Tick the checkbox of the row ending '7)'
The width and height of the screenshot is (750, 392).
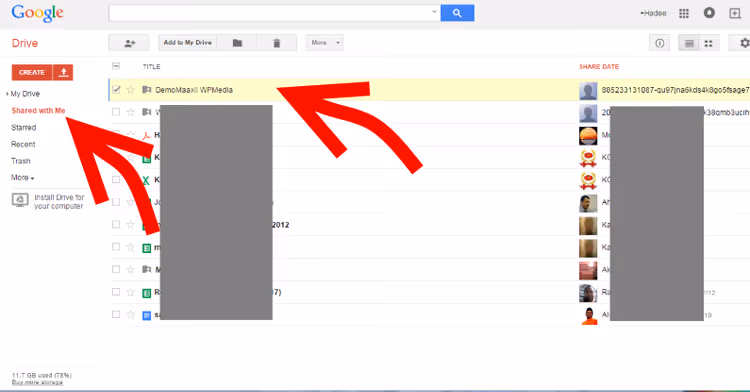click(116, 292)
